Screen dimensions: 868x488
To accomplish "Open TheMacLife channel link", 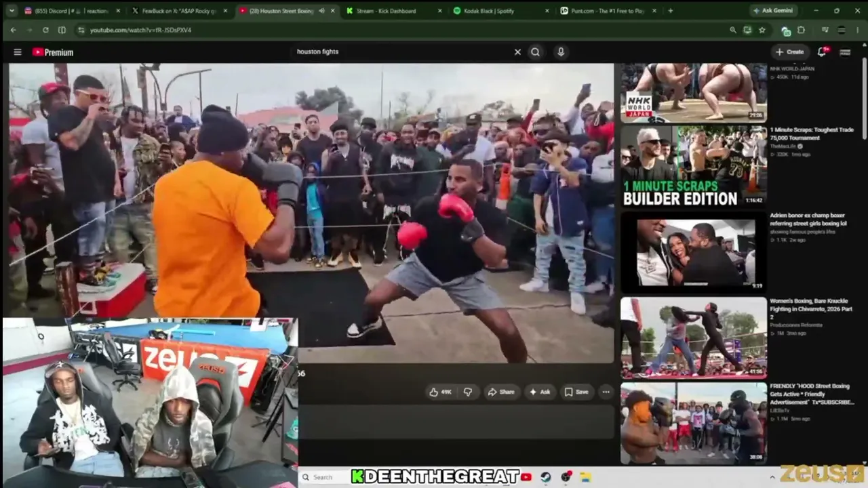I will coord(784,146).
